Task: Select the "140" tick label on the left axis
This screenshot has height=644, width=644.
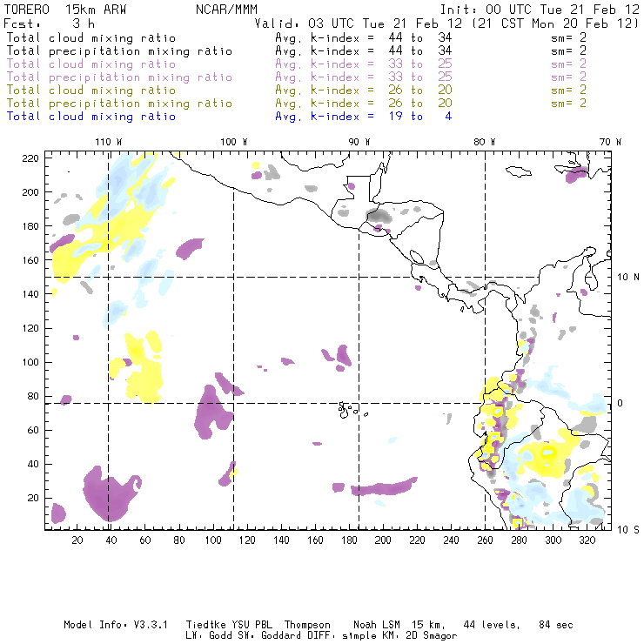Action: (30, 294)
